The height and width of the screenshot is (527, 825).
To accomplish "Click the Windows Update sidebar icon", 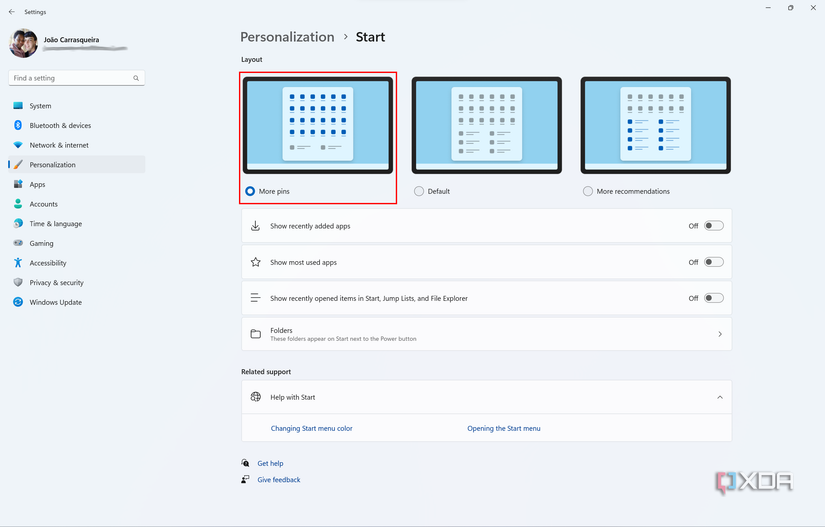I will pyautogui.click(x=18, y=302).
